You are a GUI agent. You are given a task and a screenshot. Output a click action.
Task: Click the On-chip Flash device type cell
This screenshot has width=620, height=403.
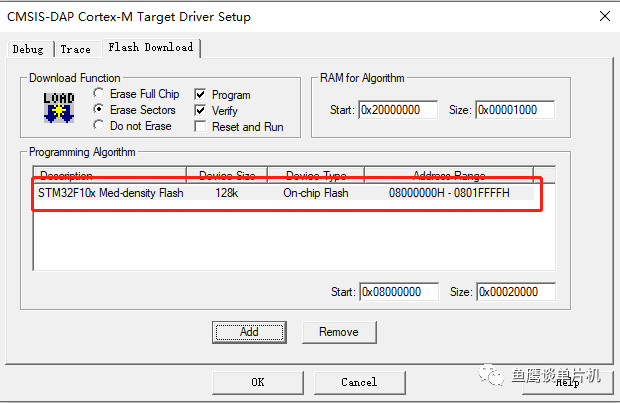(316, 193)
